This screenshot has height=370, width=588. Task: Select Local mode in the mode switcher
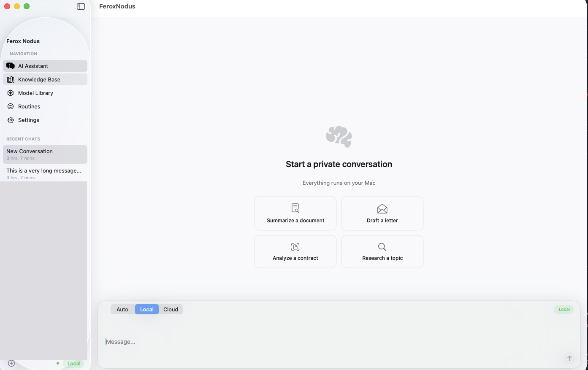tap(146, 309)
